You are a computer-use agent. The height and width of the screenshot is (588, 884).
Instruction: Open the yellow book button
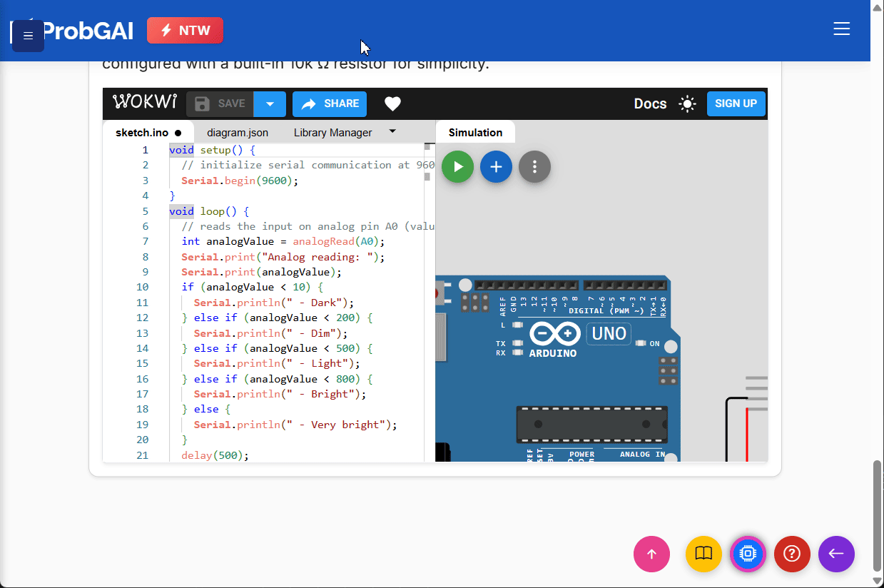pos(704,554)
